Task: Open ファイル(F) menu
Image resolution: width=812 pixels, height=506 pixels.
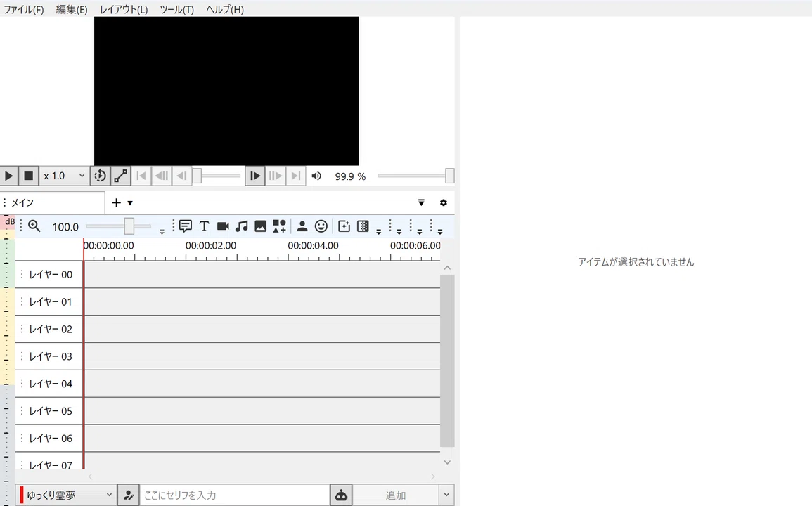Action: pos(23,9)
